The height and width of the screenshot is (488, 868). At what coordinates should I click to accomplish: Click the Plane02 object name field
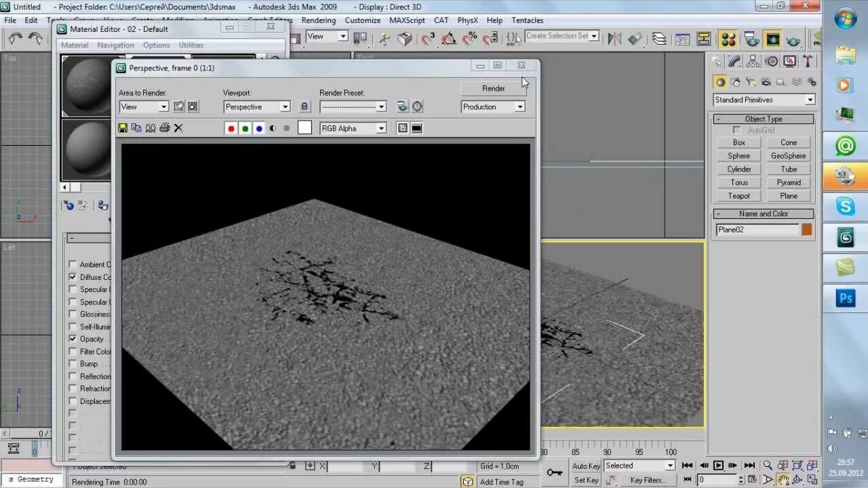[x=757, y=230]
